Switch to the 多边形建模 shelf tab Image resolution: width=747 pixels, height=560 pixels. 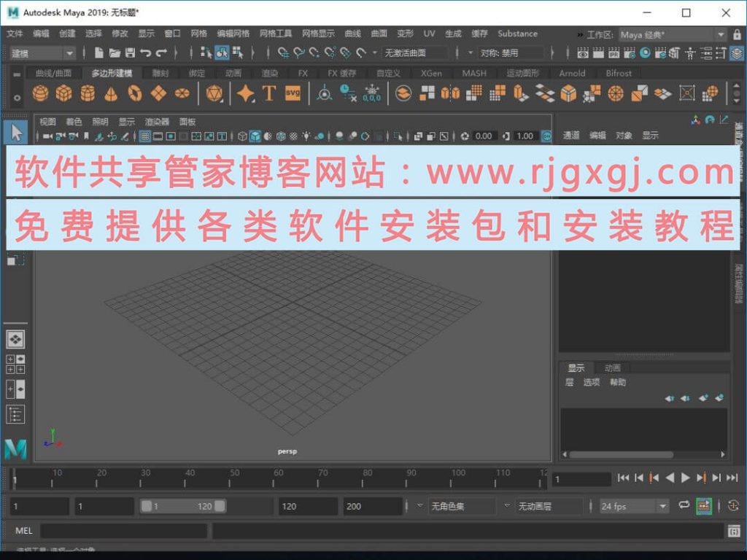point(112,73)
